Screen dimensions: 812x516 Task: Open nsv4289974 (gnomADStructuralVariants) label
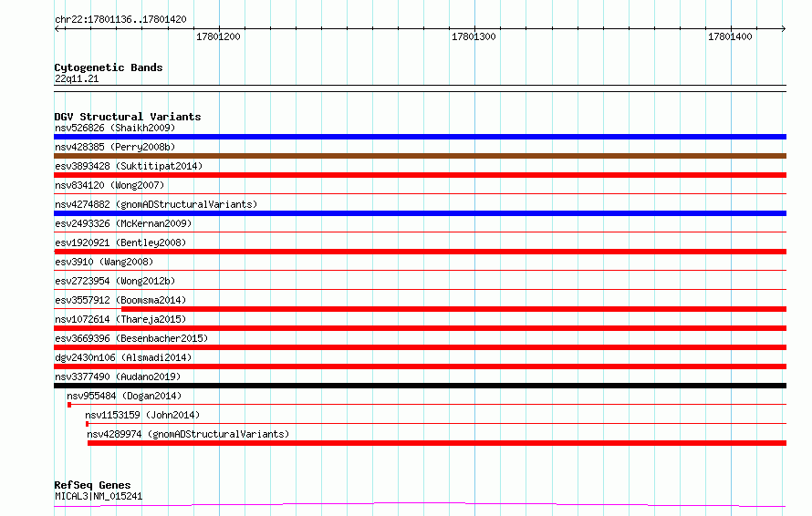[x=188, y=434]
